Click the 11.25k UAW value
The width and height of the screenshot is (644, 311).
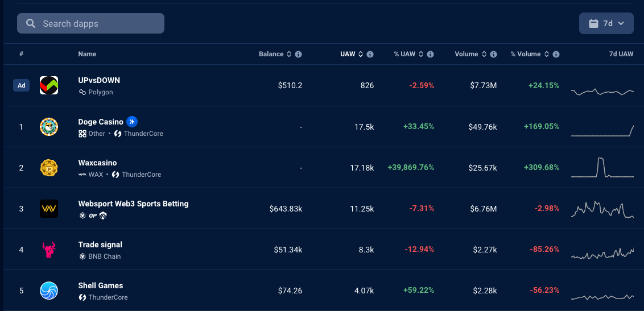coord(362,209)
